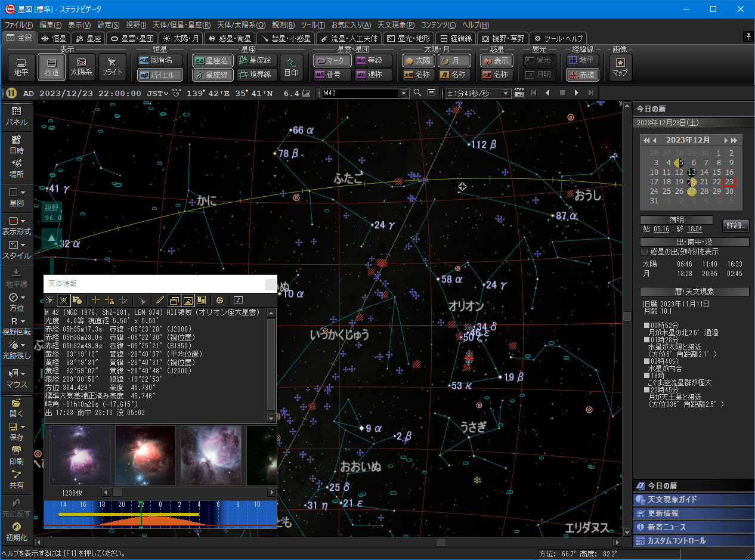Open the M42 object search dropdown
The height and width of the screenshot is (560, 755).
404,93
